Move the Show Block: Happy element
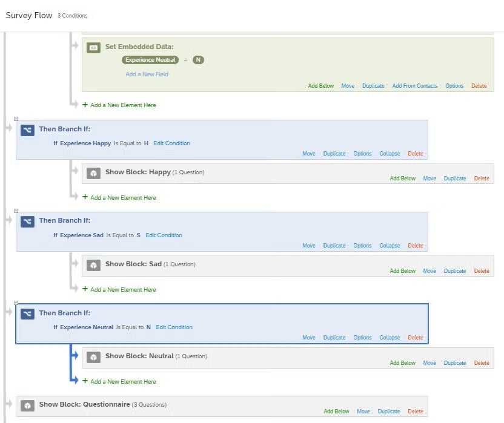 [x=429, y=179]
